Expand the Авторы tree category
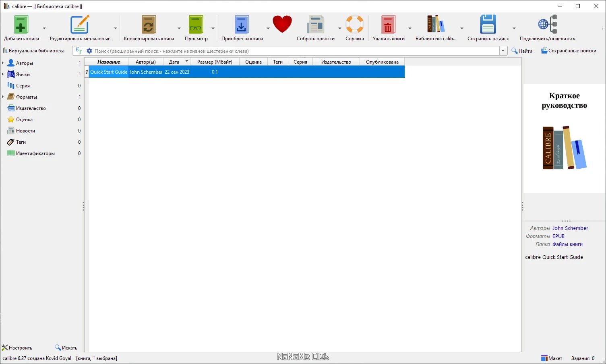Image resolution: width=606 pixels, height=364 pixels. click(x=3, y=63)
